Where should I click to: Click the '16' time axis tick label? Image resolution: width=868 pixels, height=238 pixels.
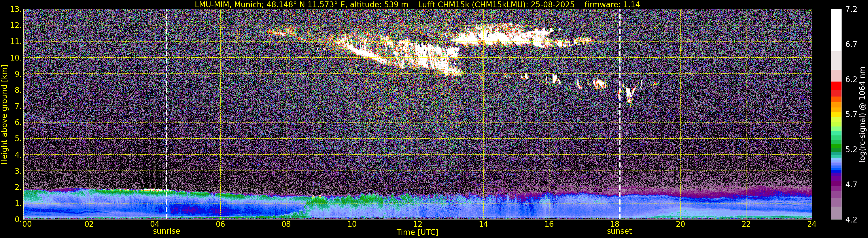[x=549, y=224]
